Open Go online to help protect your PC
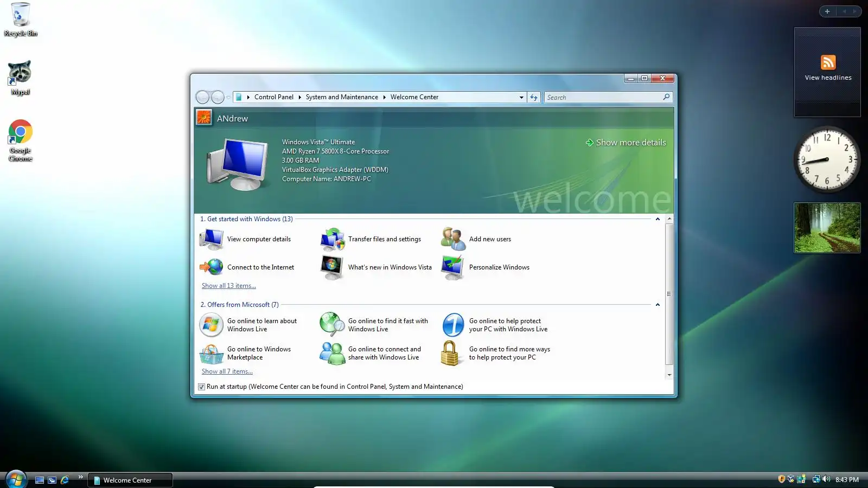The image size is (868, 488). click(494, 325)
